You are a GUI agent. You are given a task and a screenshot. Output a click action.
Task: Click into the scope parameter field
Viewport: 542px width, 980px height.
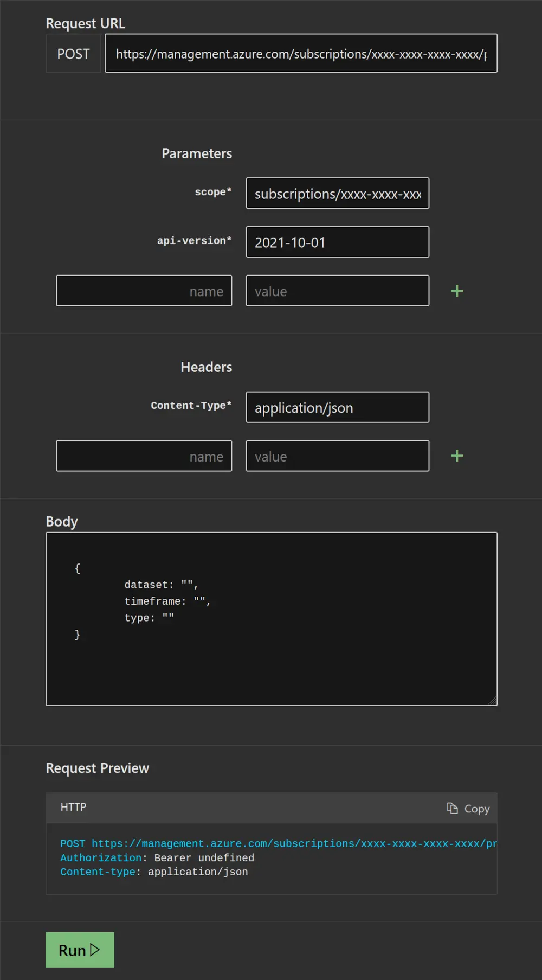(337, 194)
